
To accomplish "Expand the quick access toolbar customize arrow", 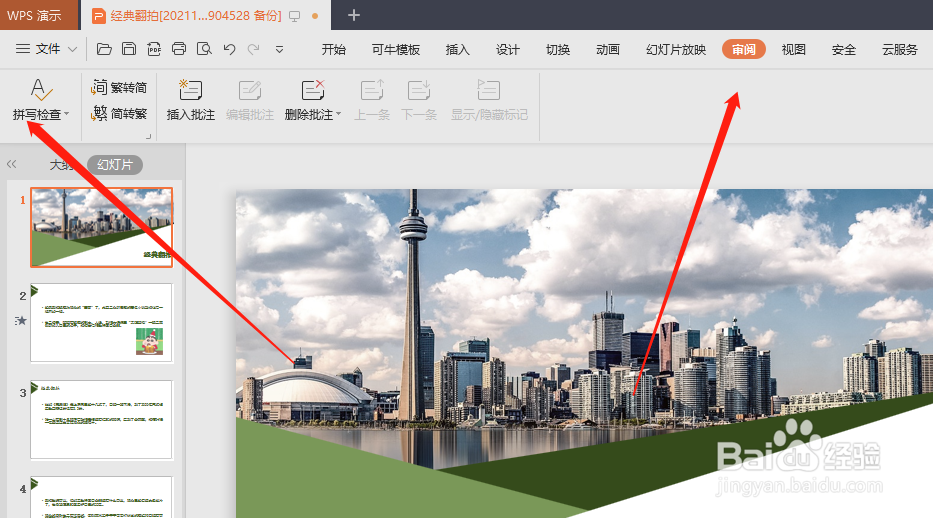I will click(279, 50).
